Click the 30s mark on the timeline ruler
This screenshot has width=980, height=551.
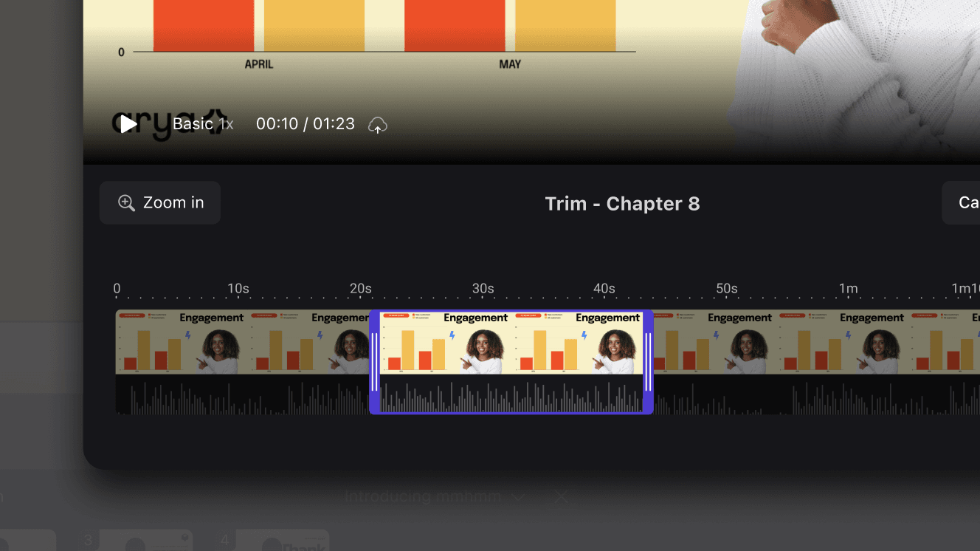click(x=483, y=288)
